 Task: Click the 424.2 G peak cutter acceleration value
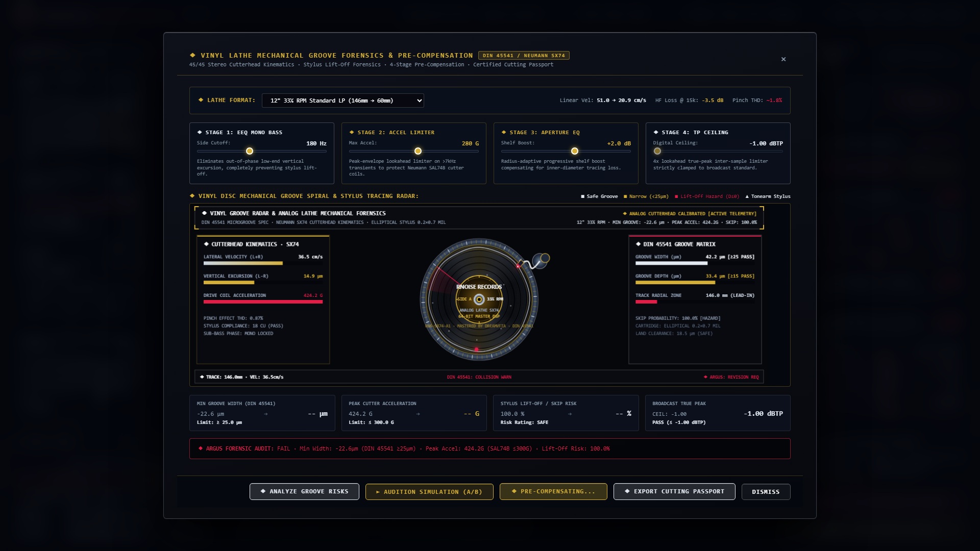[360, 414]
